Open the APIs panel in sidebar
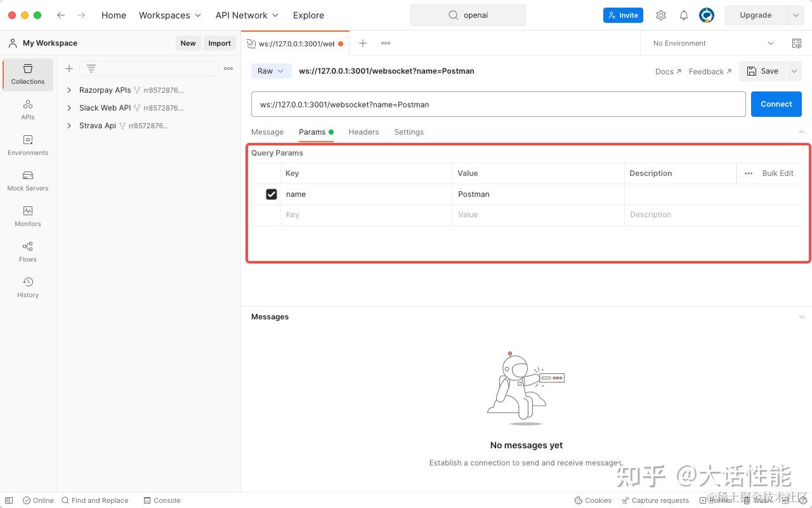Image resolution: width=812 pixels, height=508 pixels. pos(27,110)
